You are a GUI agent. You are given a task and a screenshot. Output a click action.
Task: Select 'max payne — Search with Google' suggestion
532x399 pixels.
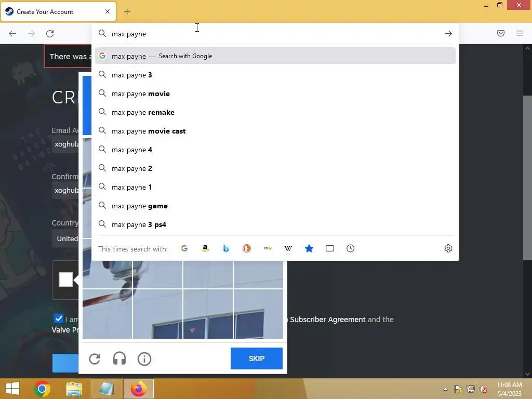tap(275, 56)
